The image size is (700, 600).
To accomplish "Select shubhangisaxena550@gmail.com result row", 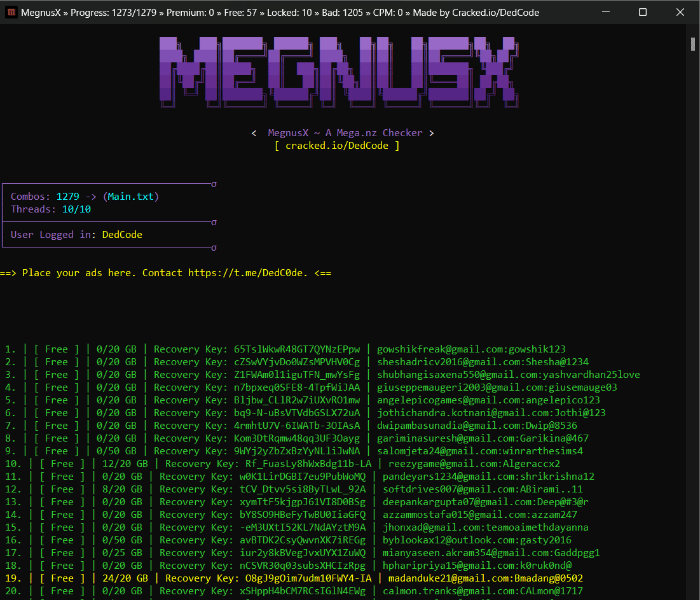I will pos(322,375).
